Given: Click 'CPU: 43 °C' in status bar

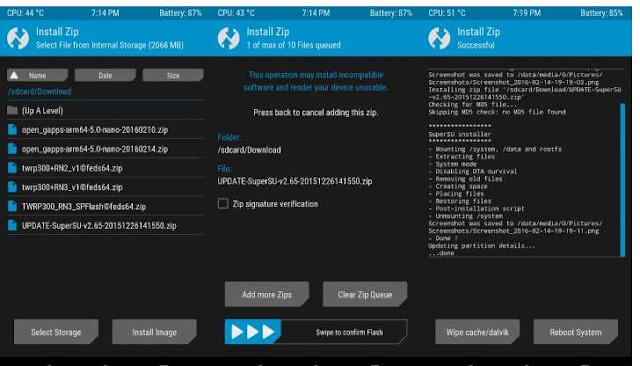Looking at the screenshot, I should pyautogui.click(x=236, y=13).
